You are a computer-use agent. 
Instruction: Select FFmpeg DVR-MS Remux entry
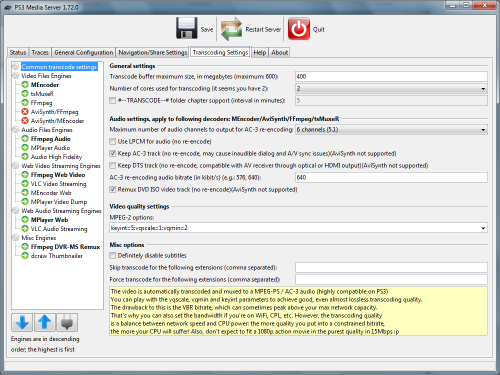pyautogui.click(x=65, y=247)
